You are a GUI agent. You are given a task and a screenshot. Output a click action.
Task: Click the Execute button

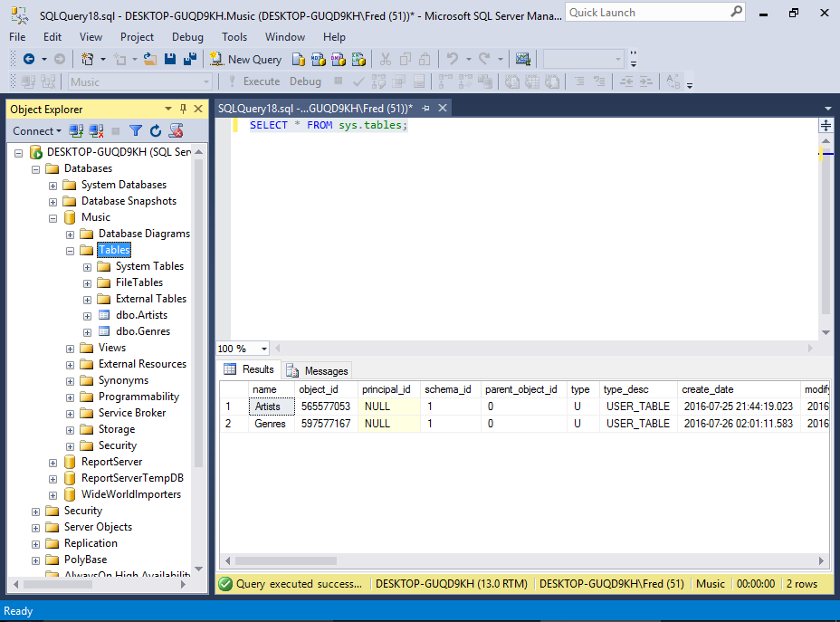tap(253, 81)
